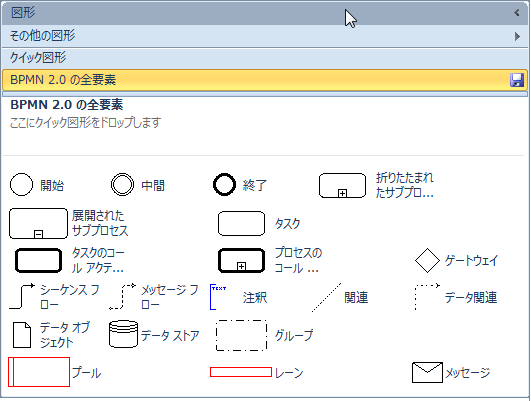Image resolution: width=531 pixels, height=401 pixels.
Task: Pick the グループ dashed box shape
Action: click(x=241, y=335)
